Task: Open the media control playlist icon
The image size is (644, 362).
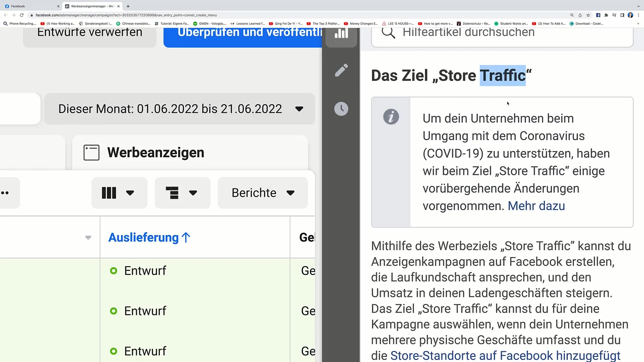Action: [614, 15]
